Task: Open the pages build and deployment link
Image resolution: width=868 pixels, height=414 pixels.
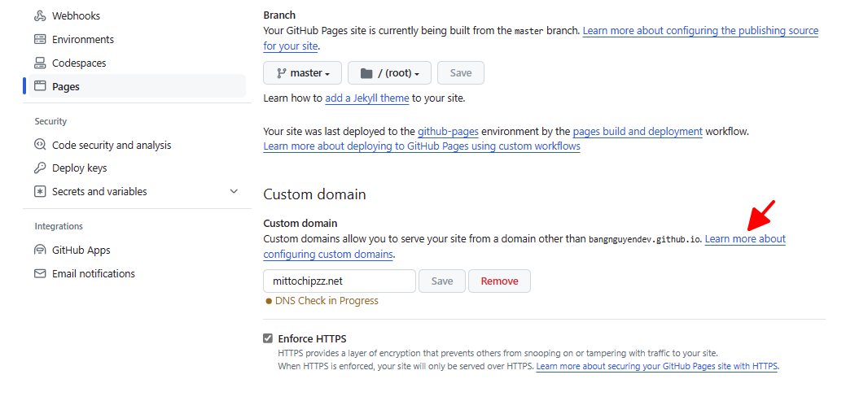Action: pyautogui.click(x=638, y=132)
